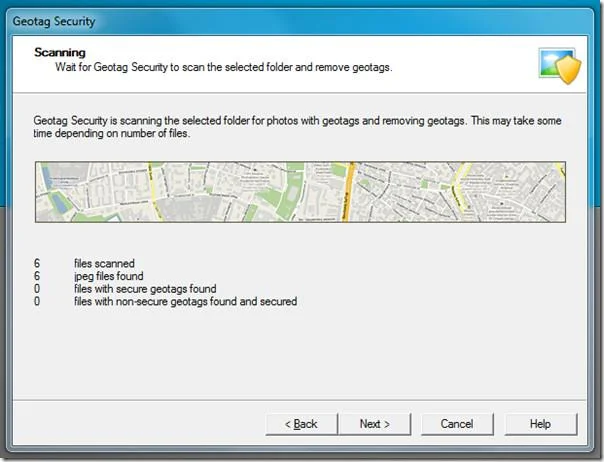Select 'files with non-secure geotags found and secured'
Viewport: 604px width, 462px height.
tap(186, 301)
